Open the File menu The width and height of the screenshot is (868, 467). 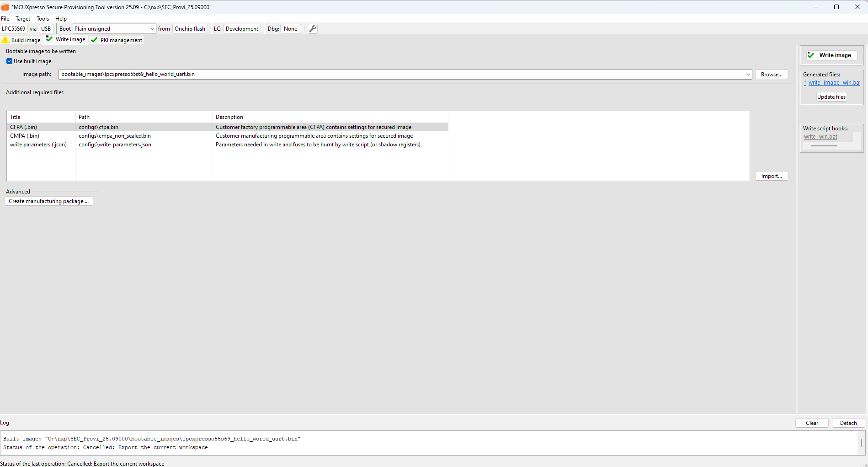click(5, 19)
